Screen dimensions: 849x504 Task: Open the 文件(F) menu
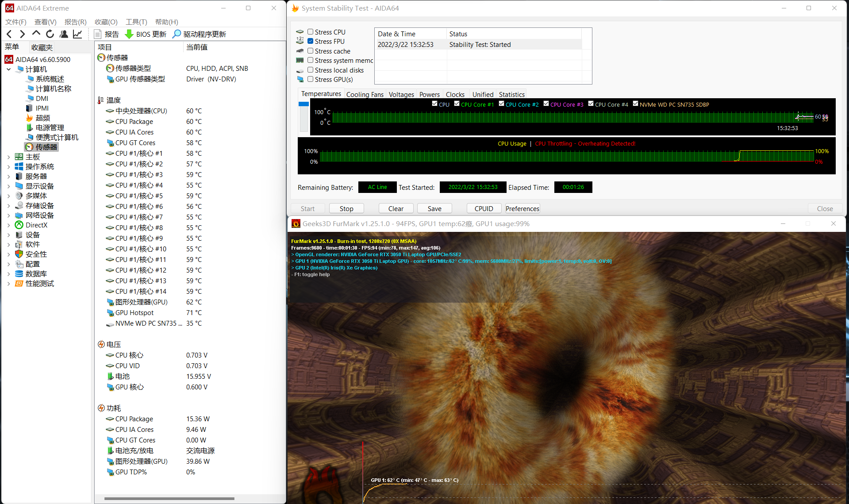click(x=16, y=22)
